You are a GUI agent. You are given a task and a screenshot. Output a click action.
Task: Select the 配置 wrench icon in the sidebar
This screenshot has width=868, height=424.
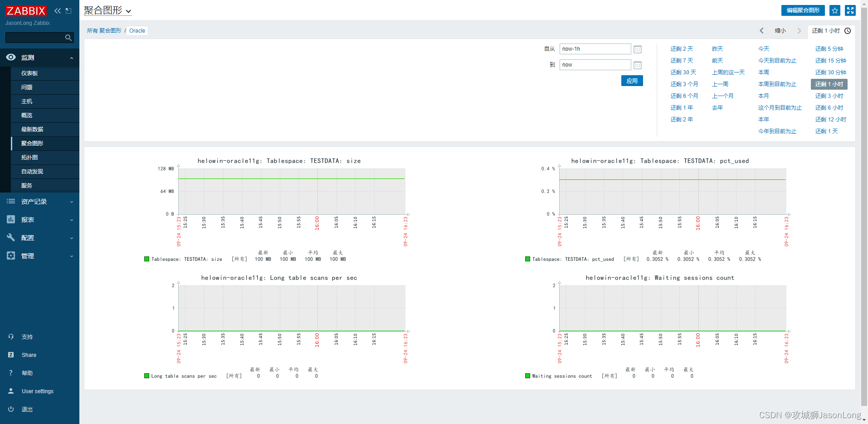[x=11, y=237]
